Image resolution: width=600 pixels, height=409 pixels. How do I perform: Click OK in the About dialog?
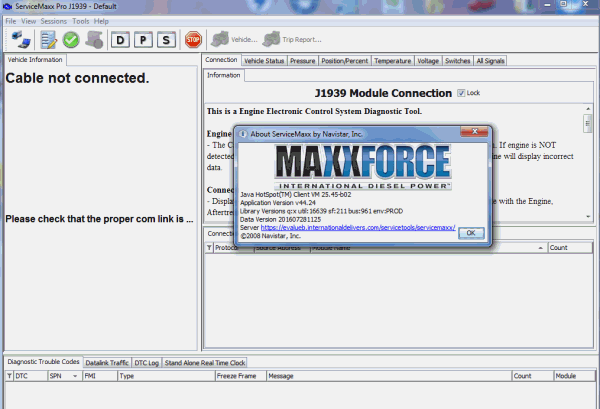471,232
